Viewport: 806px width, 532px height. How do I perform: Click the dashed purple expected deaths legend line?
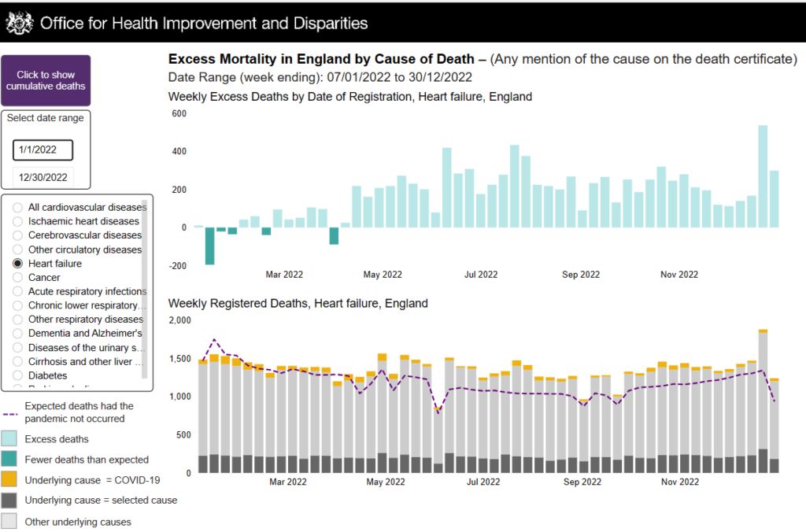pos(11,412)
